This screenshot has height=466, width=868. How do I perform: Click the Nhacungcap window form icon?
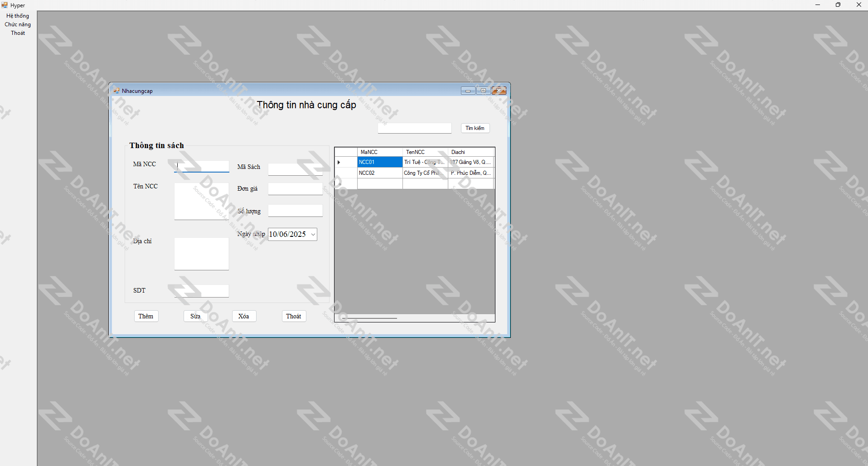pyautogui.click(x=116, y=91)
